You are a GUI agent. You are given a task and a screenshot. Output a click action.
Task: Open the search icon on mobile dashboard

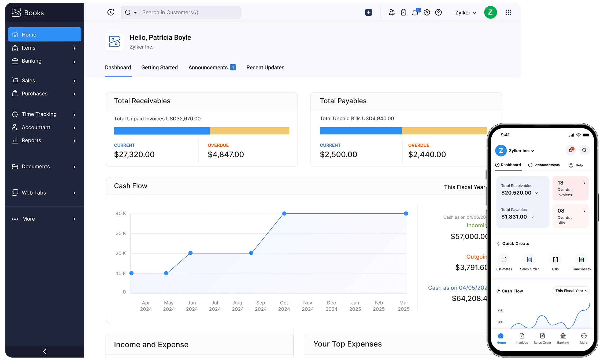[x=584, y=150]
